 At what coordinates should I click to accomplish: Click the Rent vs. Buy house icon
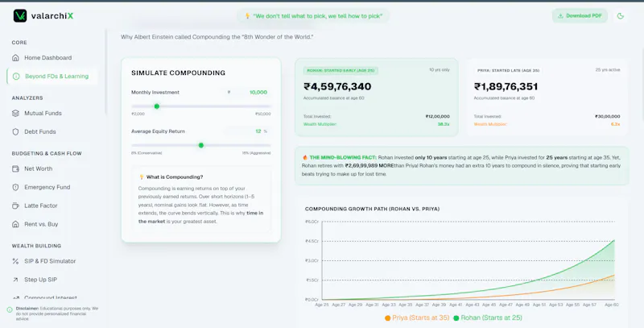coord(15,224)
